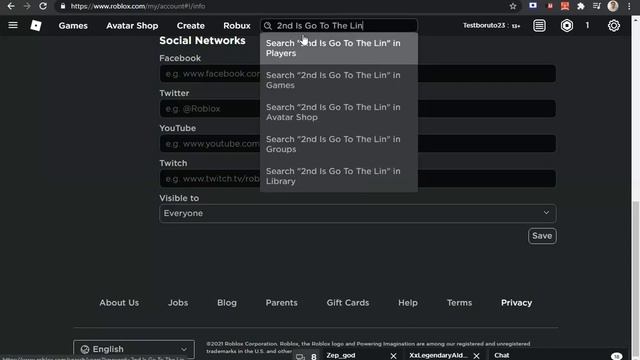Go forward with the browser arrow

(27, 6)
